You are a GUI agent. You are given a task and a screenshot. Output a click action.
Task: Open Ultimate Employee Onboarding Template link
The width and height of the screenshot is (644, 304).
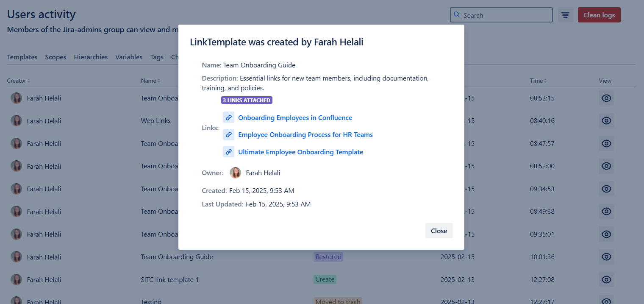pos(300,152)
